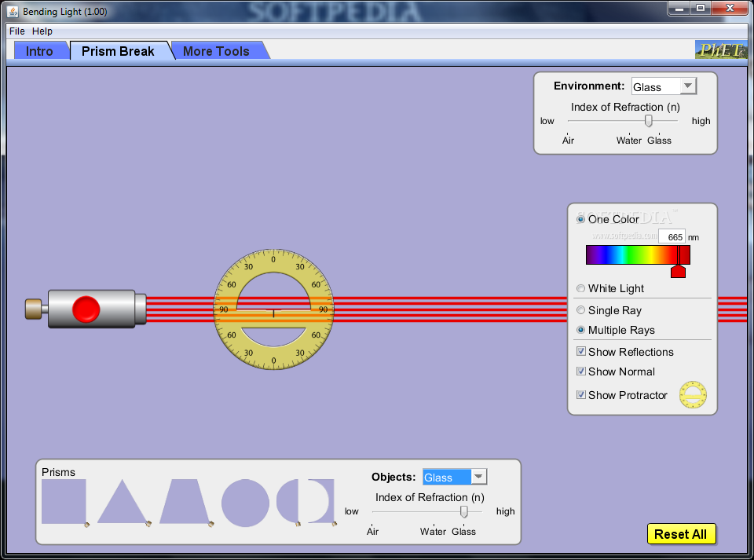Open the Help menu
Image resolution: width=754 pixels, height=560 pixels.
[42, 31]
